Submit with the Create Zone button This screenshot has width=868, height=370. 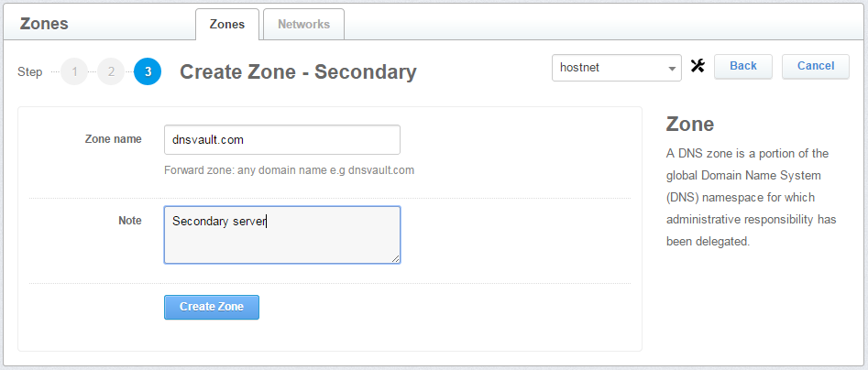pos(212,307)
